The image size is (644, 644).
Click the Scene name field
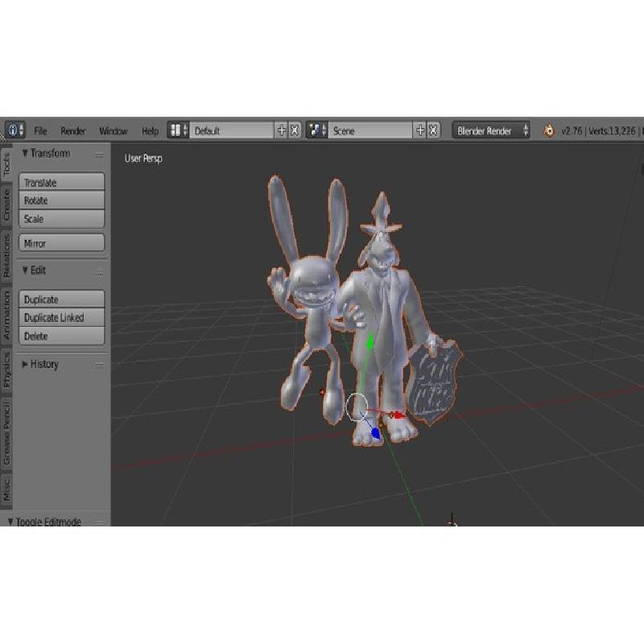pos(370,130)
